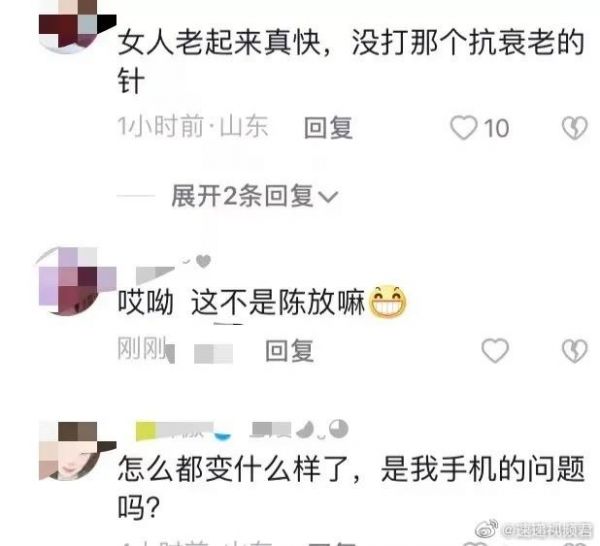
Task: Dislike the 陈放 comment via broken heart
Action: (574, 350)
